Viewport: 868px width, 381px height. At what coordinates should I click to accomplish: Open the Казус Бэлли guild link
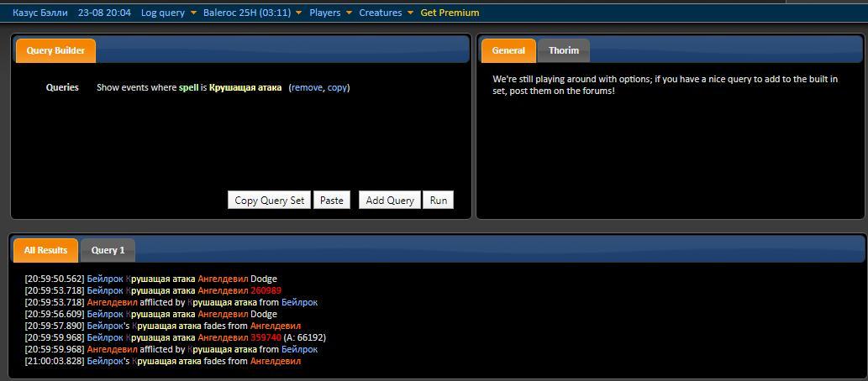tap(41, 12)
